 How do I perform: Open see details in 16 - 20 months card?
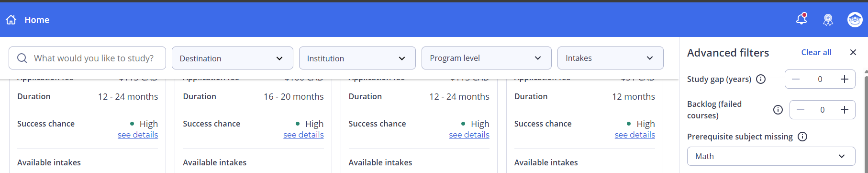(303, 135)
